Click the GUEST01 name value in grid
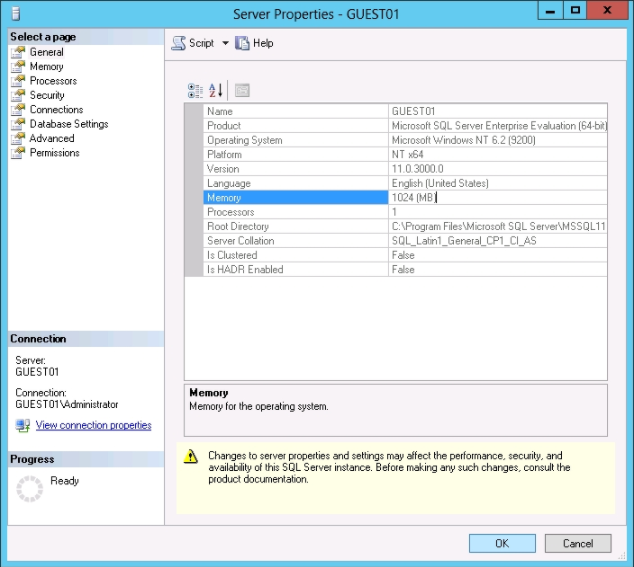Screen dimensions: 634x567 [413, 111]
